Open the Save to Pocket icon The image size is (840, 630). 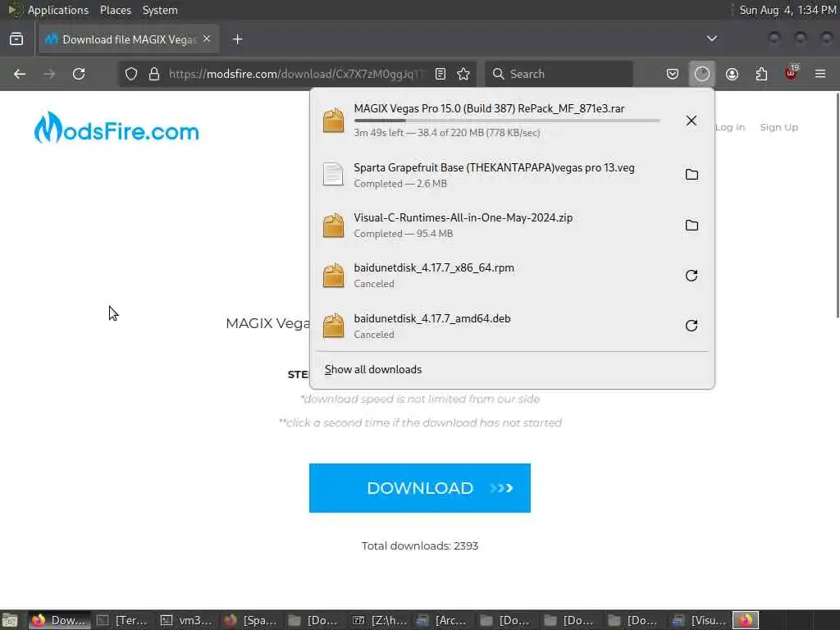(673, 74)
